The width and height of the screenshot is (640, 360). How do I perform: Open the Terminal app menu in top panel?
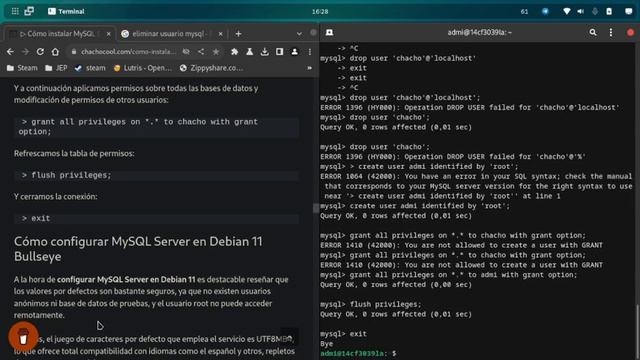click(66, 11)
